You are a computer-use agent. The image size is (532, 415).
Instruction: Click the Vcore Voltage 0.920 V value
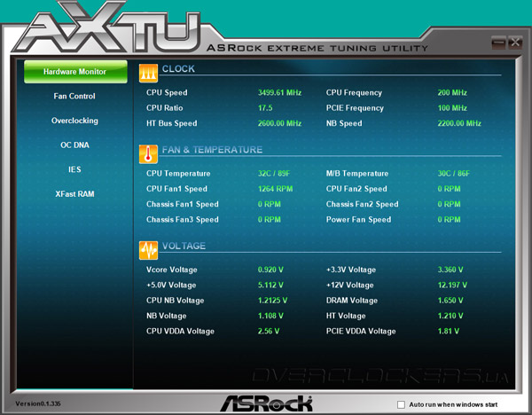tap(270, 270)
